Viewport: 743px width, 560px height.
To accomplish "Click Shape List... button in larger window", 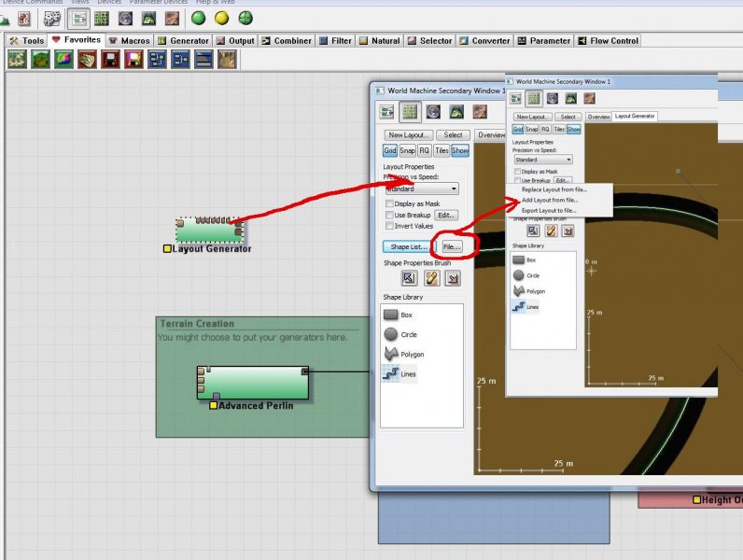I will (409, 246).
